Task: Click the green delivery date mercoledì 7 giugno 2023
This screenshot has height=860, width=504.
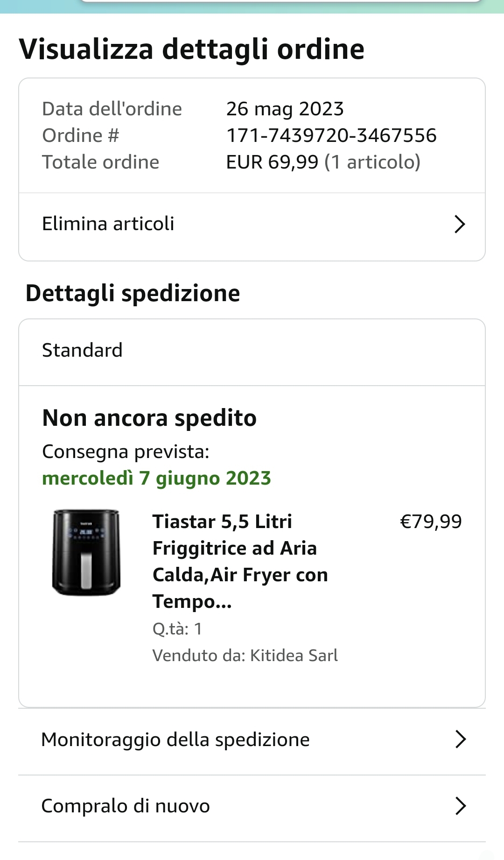Action: (156, 479)
